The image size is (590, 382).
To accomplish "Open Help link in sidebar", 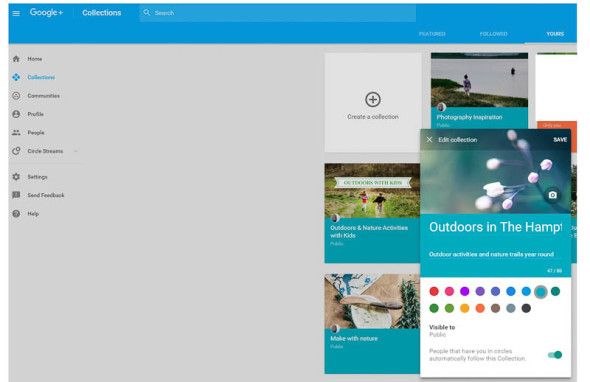I will pyautogui.click(x=33, y=213).
